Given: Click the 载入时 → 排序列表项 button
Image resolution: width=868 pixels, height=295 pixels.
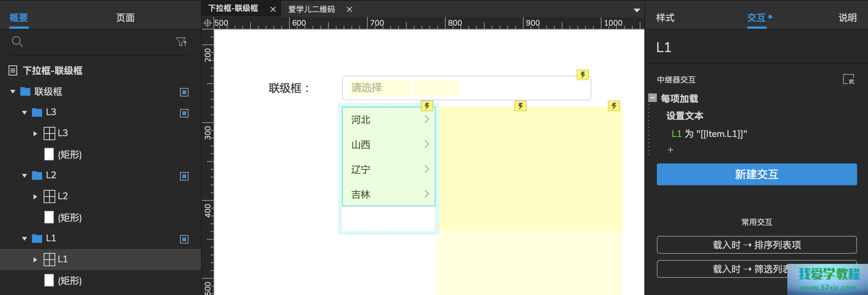Looking at the screenshot, I should 757,245.
